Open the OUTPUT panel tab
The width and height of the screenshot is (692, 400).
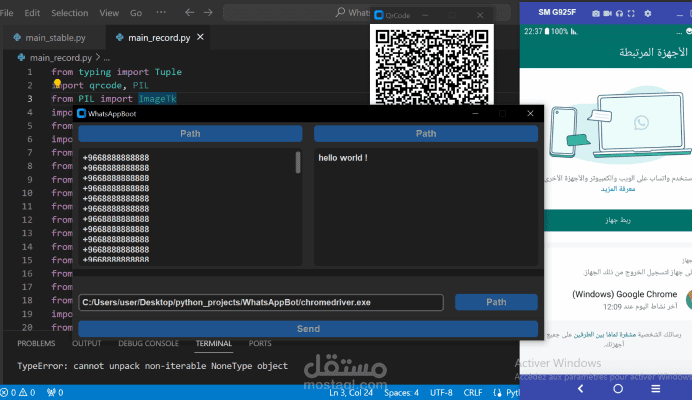(x=86, y=343)
